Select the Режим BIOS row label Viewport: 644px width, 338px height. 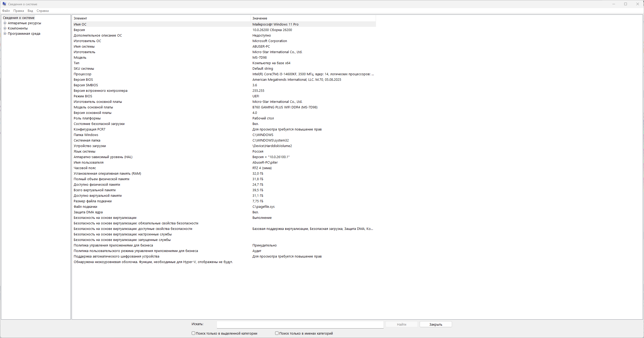point(83,96)
